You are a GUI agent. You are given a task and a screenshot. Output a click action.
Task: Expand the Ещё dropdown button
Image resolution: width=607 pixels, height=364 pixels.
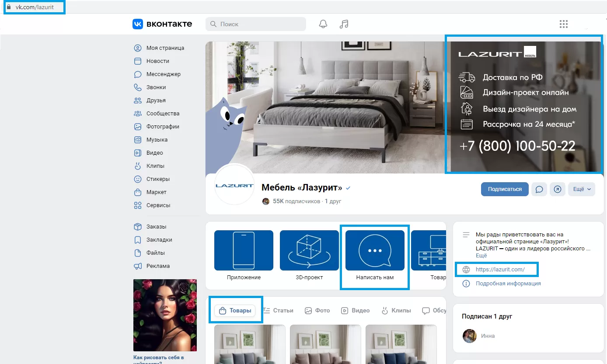(x=582, y=189)
